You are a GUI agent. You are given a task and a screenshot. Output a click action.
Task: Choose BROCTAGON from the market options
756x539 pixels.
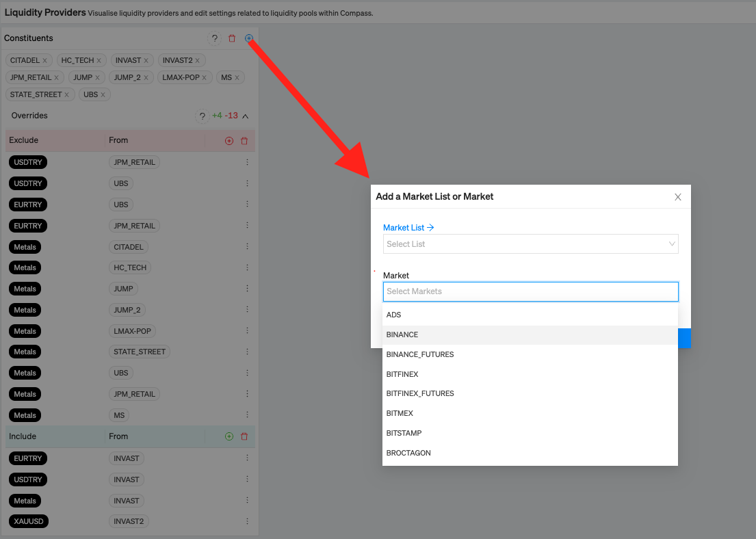(530, 453)
